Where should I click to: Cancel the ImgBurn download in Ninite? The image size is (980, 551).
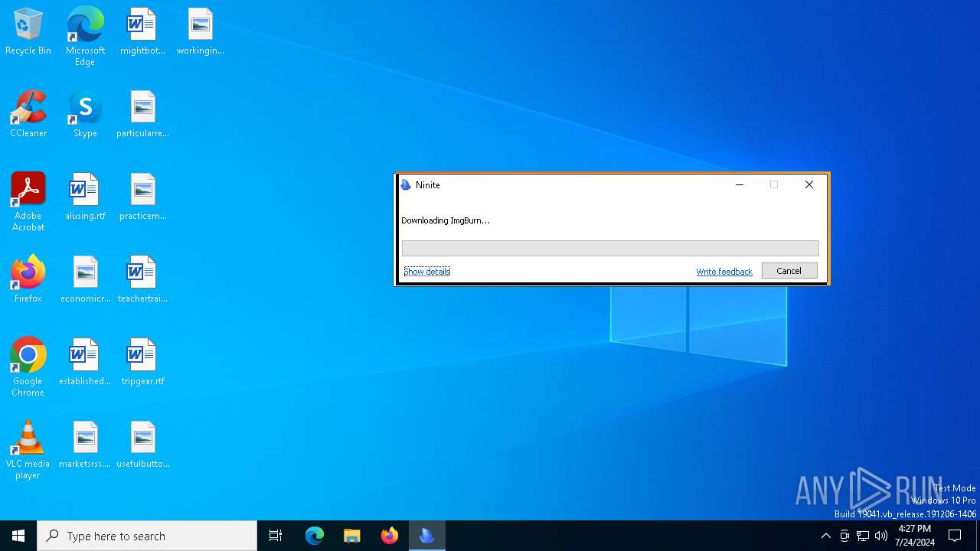[x=789, y=271]
